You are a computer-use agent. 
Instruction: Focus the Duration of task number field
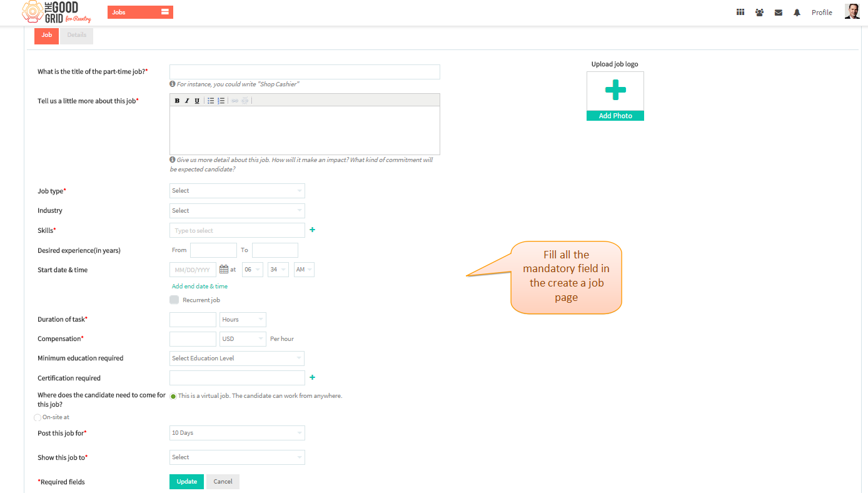193,320
